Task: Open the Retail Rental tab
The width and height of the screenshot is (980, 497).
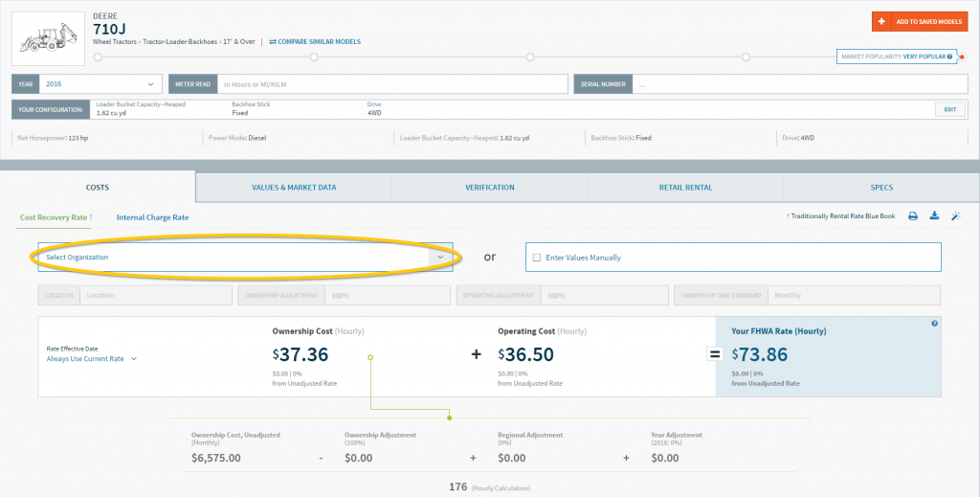Action: point(685,188)
